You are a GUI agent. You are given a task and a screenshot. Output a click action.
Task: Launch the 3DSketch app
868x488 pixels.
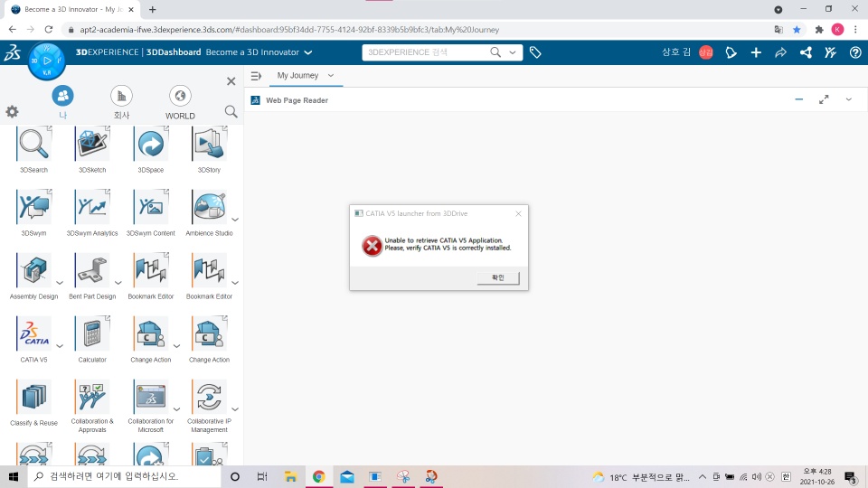click(x=92, y=144)
